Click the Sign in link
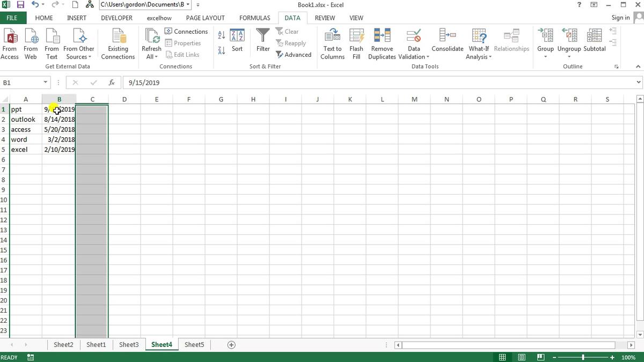644x362 pixels. (x=620, y=18)
